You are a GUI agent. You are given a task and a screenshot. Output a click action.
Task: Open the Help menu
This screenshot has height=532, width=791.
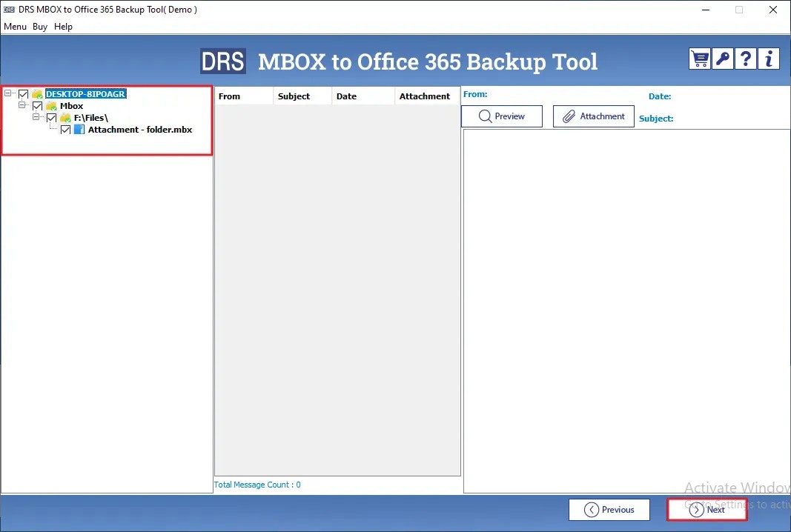click(63, 26)
